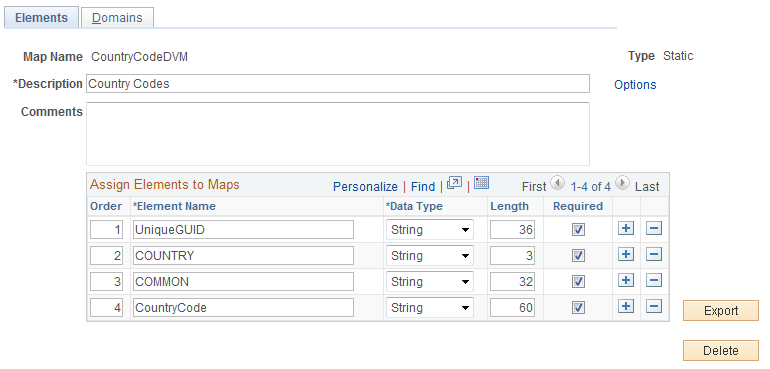Viewport: 770px width, 369px height.
Task: Switch to the Domains tab
Action: pos(117,18)
